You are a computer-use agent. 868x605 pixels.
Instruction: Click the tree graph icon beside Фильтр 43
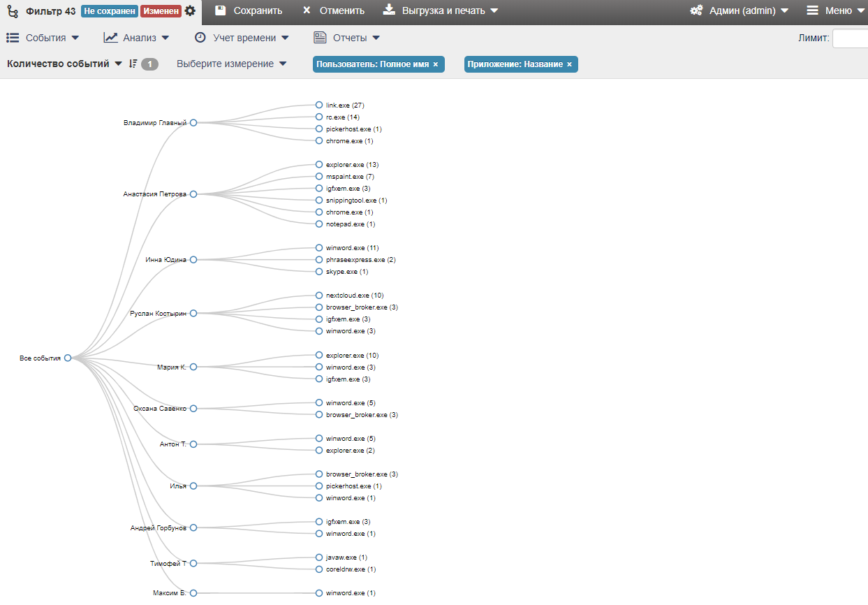(x=13, y=11)
